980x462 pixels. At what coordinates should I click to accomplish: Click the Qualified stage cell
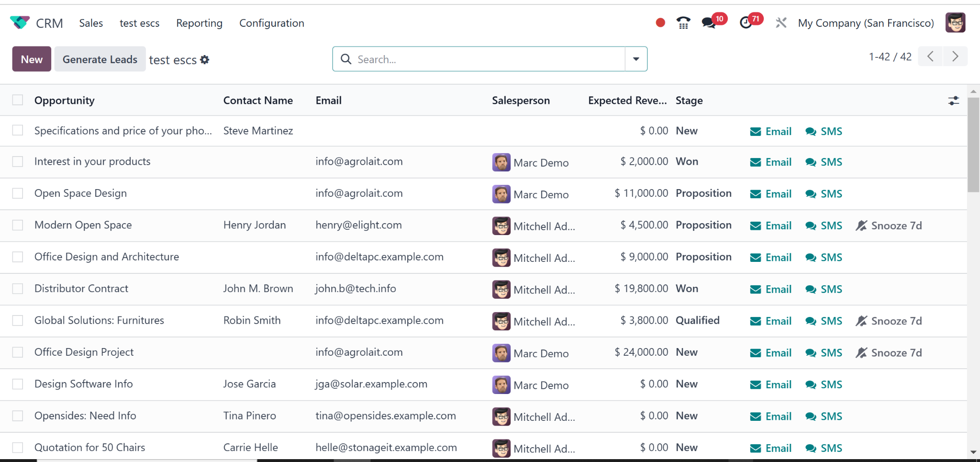(x=698, y=320)
